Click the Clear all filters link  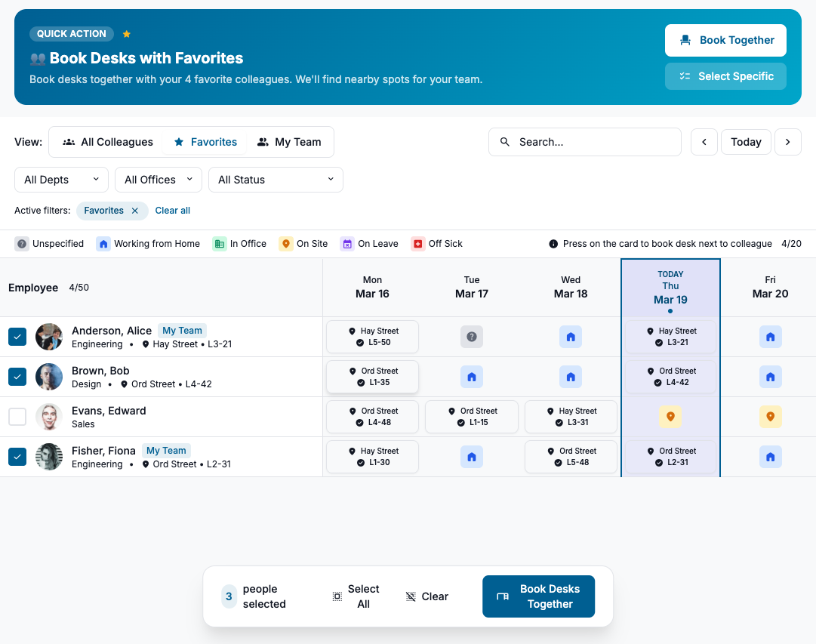click(x=172, y=211)
